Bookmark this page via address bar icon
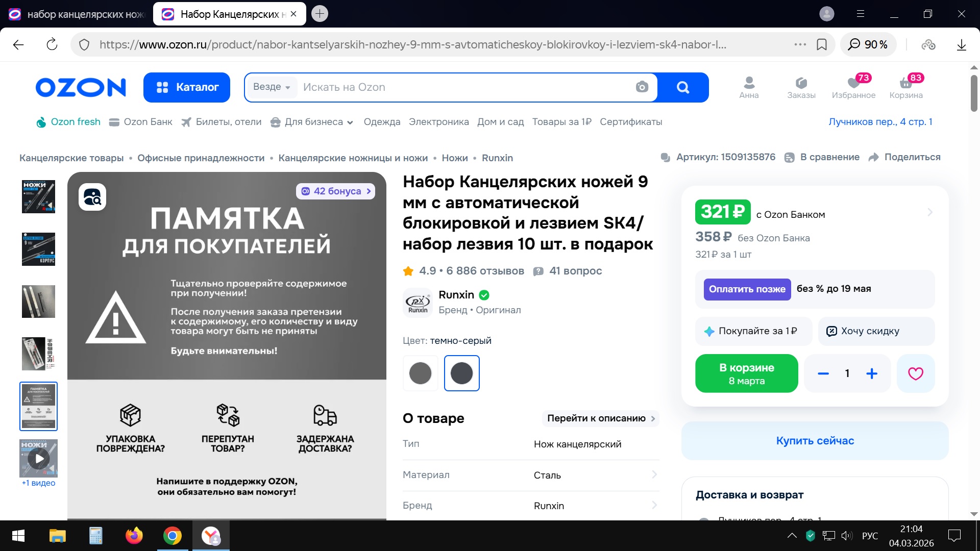980x551 pixels. pos(822,44)
